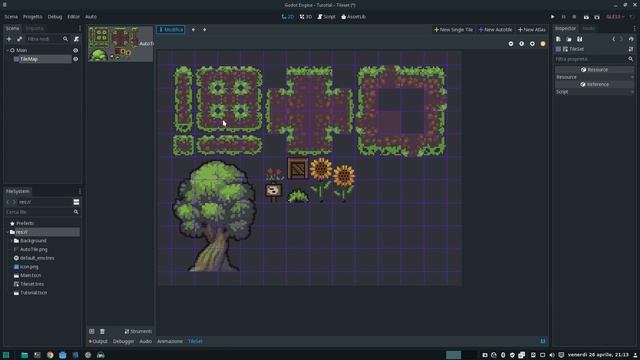Zoom out the tileset view

(511, 44)
